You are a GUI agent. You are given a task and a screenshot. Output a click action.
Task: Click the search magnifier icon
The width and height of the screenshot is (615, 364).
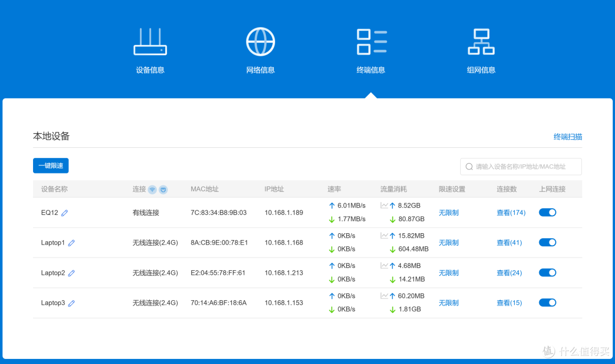(x=469, y=167)
